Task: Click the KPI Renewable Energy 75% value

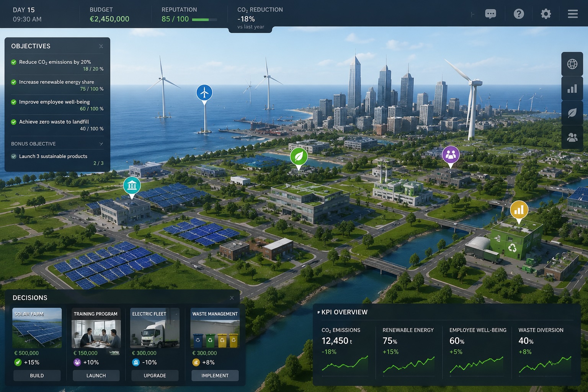Action: (x=390, y=341)
